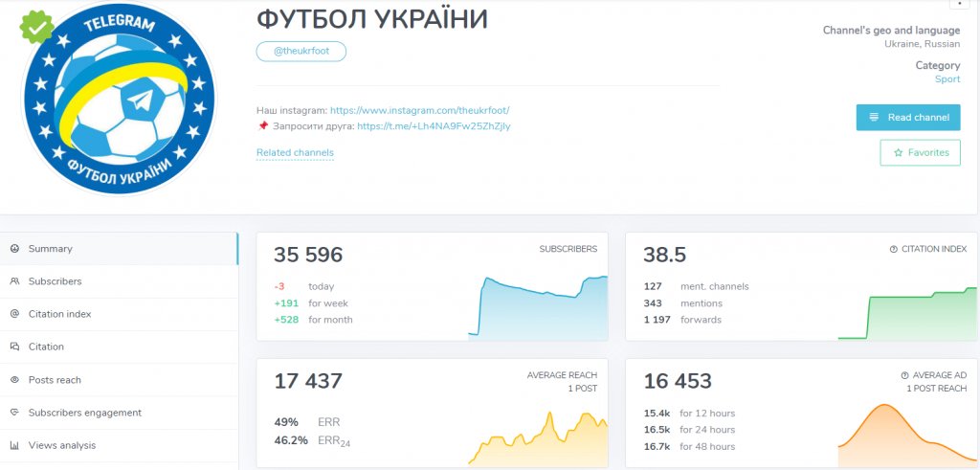Click the Views analysis bar chart icon
This screenshot has height=470, width=980.
coord(14,446)
